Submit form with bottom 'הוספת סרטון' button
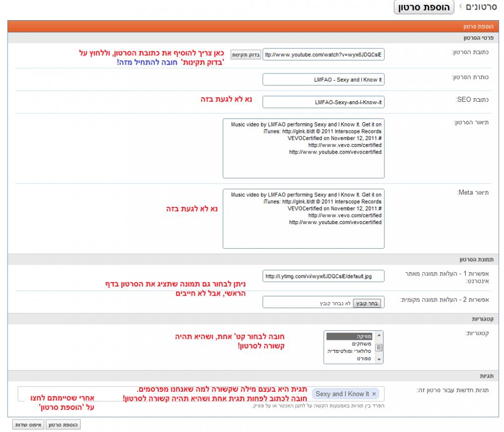 coord(62,425)
